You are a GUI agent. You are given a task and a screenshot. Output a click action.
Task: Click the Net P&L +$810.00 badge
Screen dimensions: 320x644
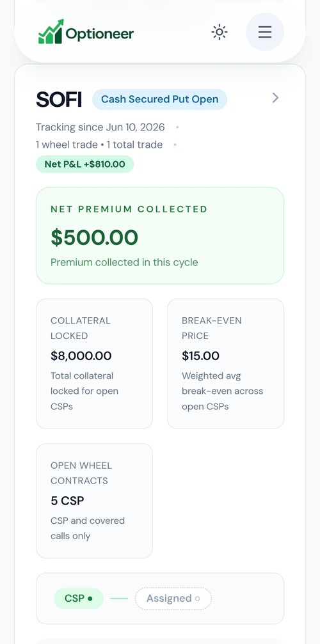coord(84,164)
